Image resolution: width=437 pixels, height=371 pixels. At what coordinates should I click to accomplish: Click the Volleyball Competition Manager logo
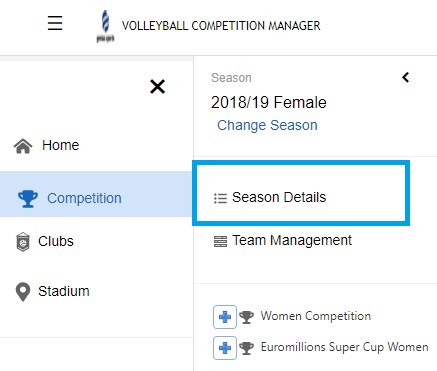point(105,26)
